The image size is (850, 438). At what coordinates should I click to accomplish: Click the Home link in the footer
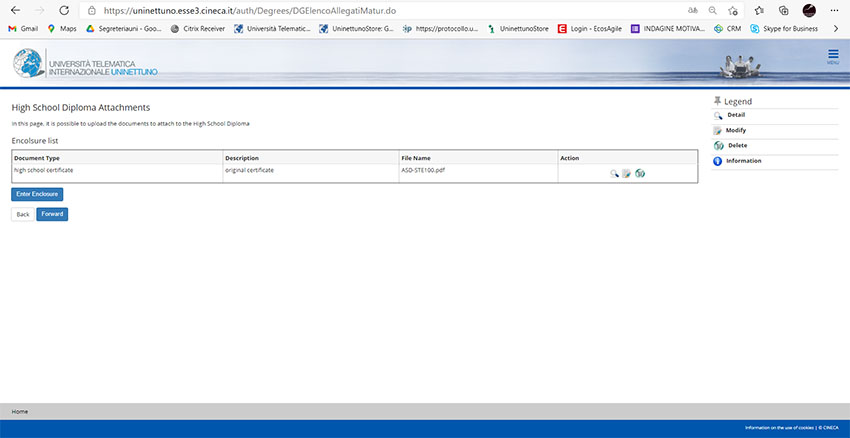tap(19, 411)
